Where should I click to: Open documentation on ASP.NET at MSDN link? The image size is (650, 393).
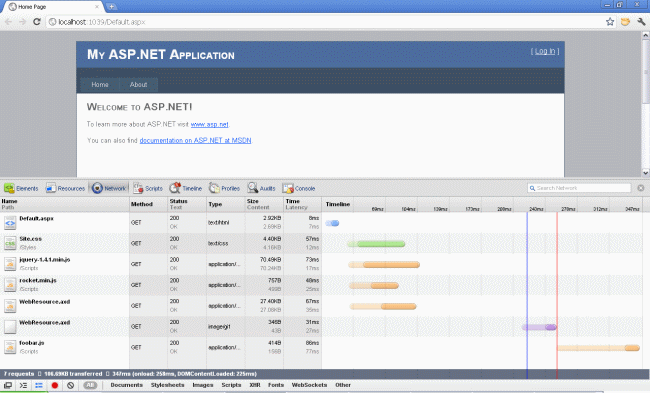pos(195,141)
